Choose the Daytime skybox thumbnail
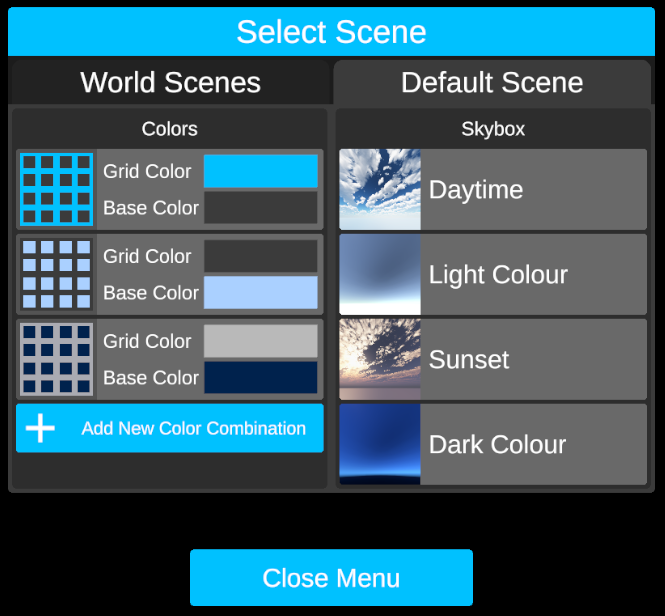The width and height of the screenshot is (665, 616). click(x=380, y=190)
